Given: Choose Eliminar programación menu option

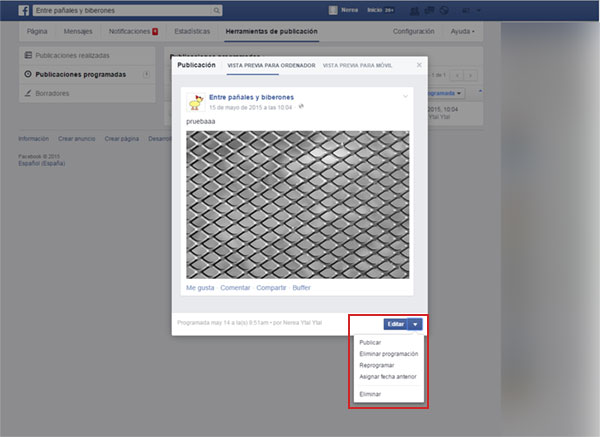Looking at the screenshot, I should [389, 354].
